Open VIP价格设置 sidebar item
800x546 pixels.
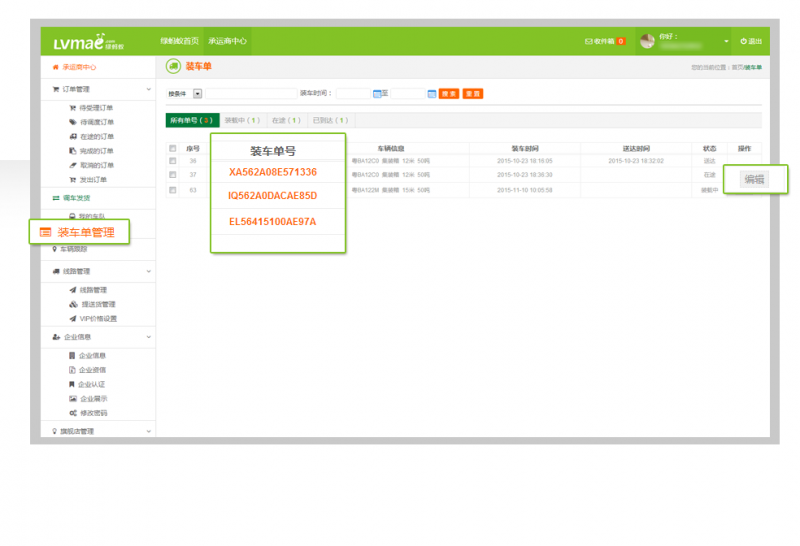pos(93,318)
